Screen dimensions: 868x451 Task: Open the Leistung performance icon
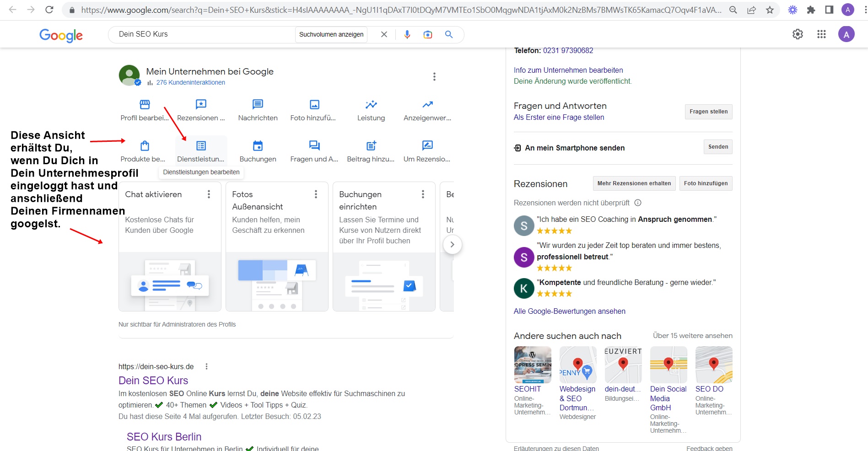click(371, 105)
